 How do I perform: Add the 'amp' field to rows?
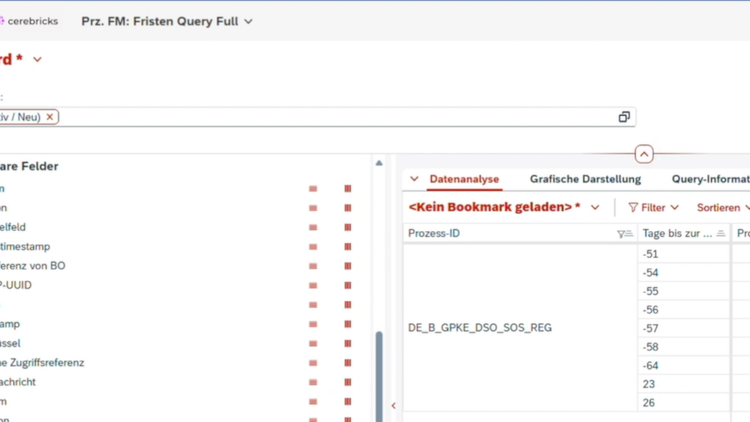(313, 324)
